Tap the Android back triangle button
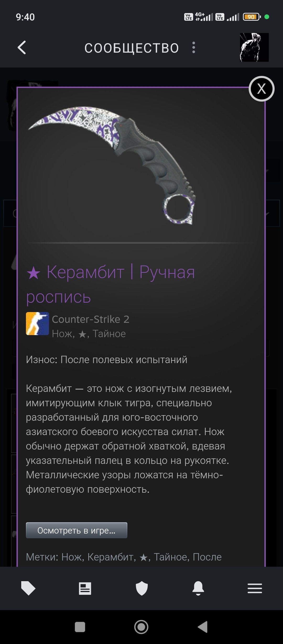The height and width of the screenshot is (644, 283). 203,627
